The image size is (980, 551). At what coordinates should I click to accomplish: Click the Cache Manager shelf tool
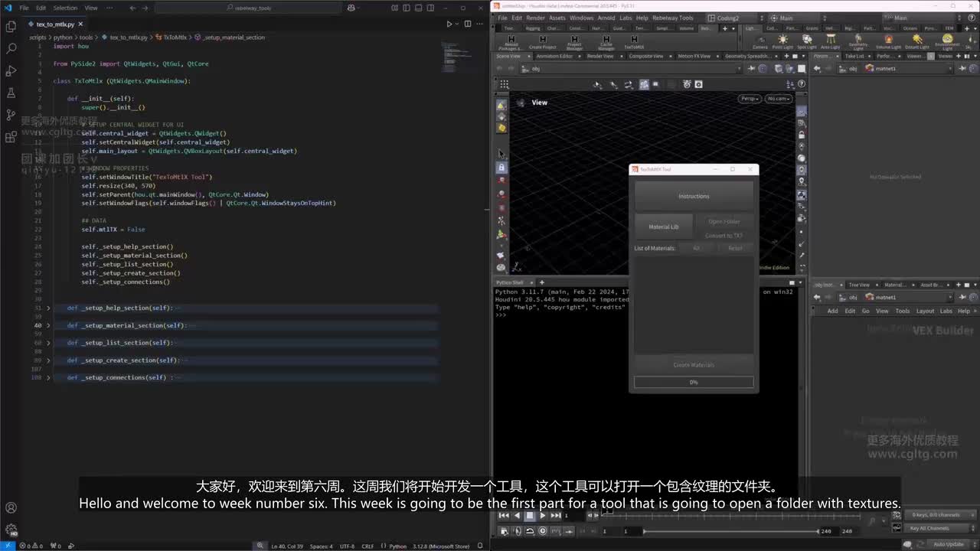[606, 42]
